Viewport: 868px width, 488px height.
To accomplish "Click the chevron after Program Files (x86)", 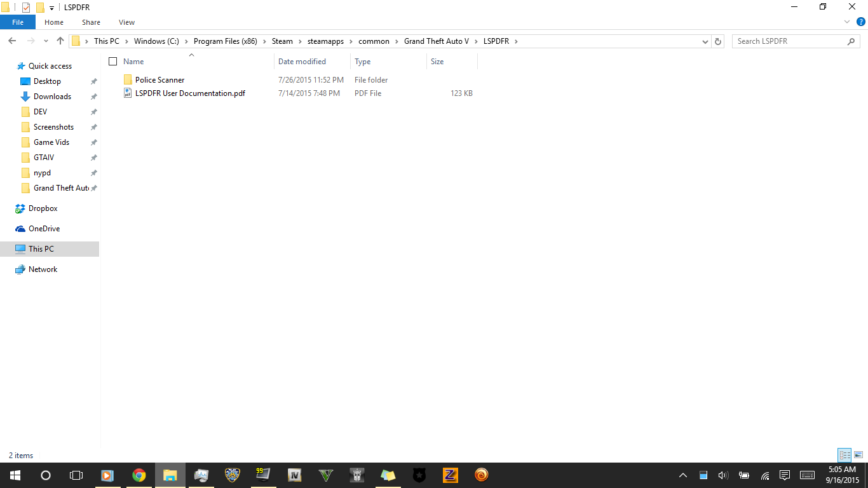I will click(265, 41).
